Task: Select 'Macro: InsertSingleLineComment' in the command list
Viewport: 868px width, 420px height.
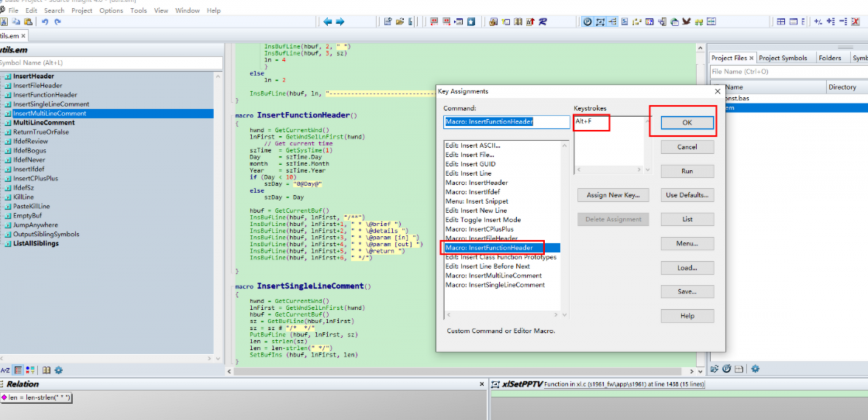Action: click(495, 285)
